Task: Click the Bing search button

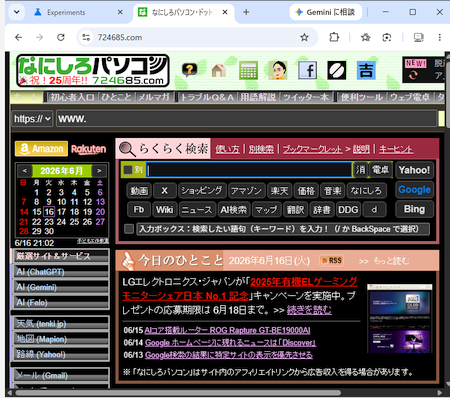Action: [414, 209]
